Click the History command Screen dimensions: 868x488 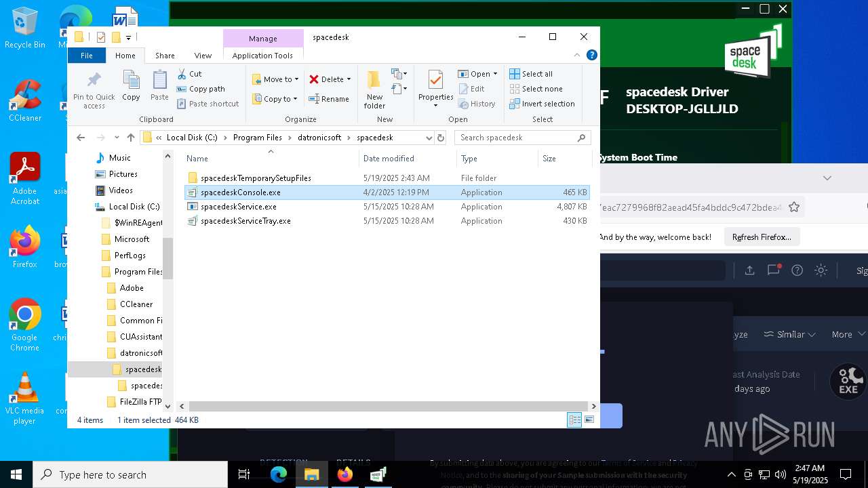click(x=477, y=104)
